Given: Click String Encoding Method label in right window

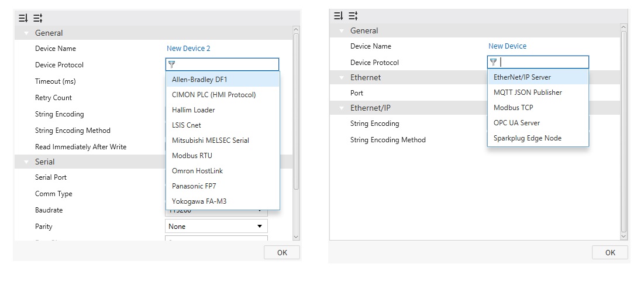Looking at the screenshot, I should point(388,140).
